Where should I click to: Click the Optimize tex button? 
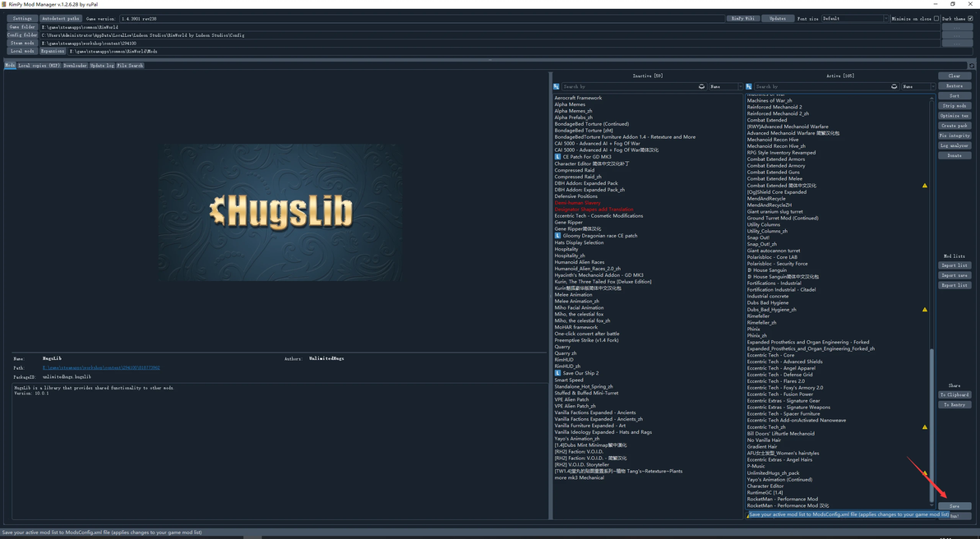[x=955, y=116]
